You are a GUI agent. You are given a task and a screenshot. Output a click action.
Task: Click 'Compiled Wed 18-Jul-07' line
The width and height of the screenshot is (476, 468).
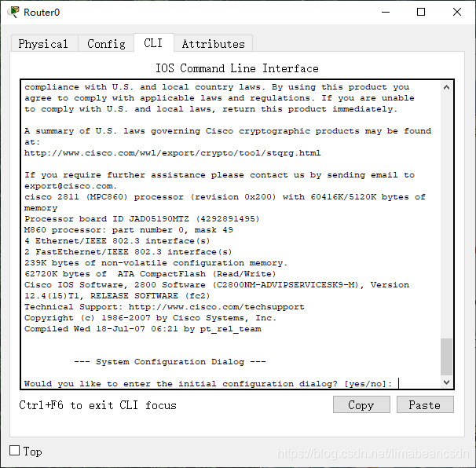143,329
